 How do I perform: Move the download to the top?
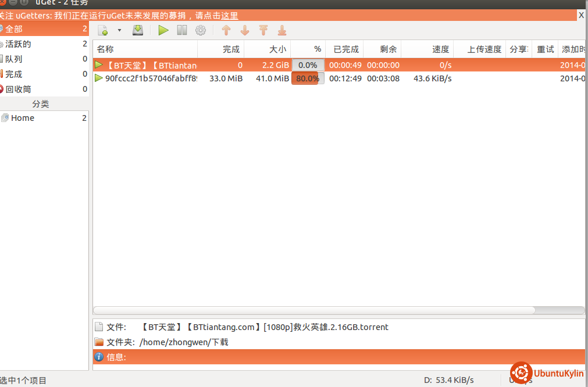263,30
